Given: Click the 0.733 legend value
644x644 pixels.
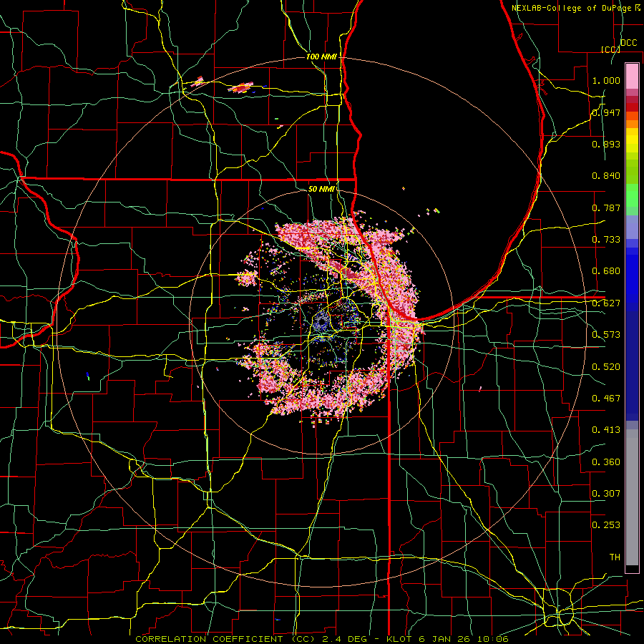Looking at the screenshot, I should tap(606, 240).
